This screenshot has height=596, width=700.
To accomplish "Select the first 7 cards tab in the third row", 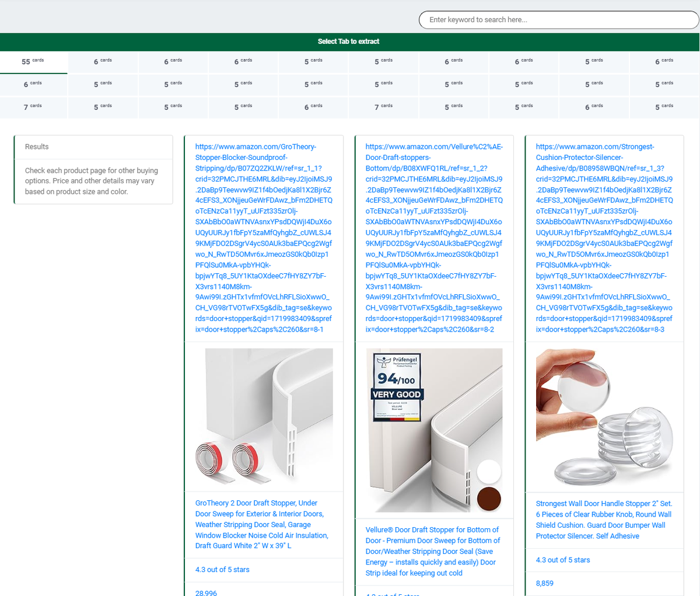I will coord(33,107).
